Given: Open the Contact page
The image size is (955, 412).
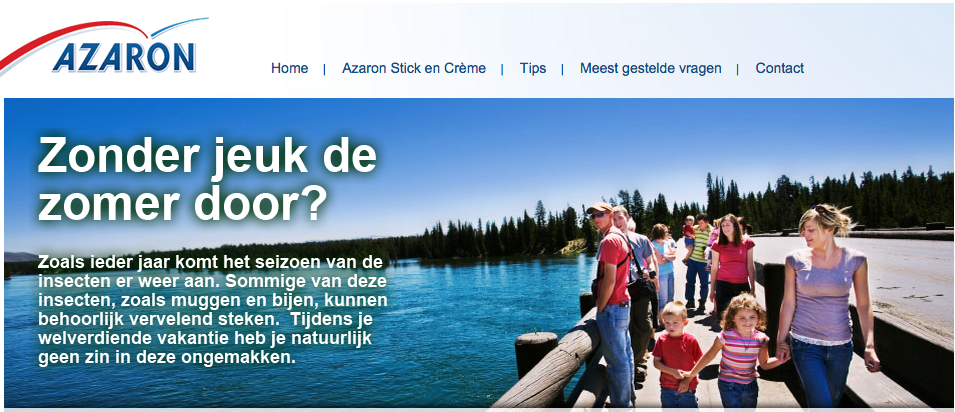Looking at the screenshot, I should 780,68.
